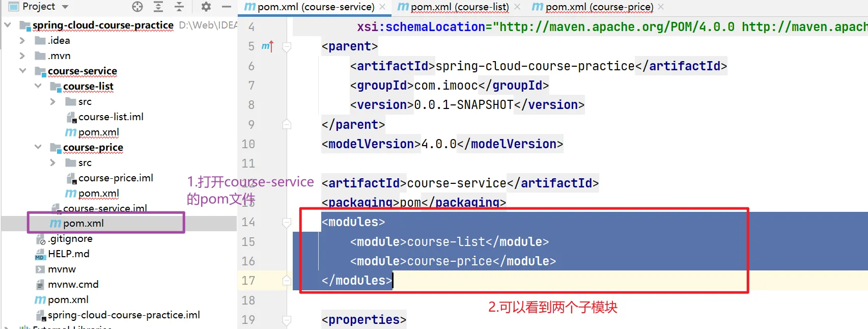The height and width of the screenshot is (329, 868).
Task: Fold the modules block at line 14
Action: tap(287, 222)
